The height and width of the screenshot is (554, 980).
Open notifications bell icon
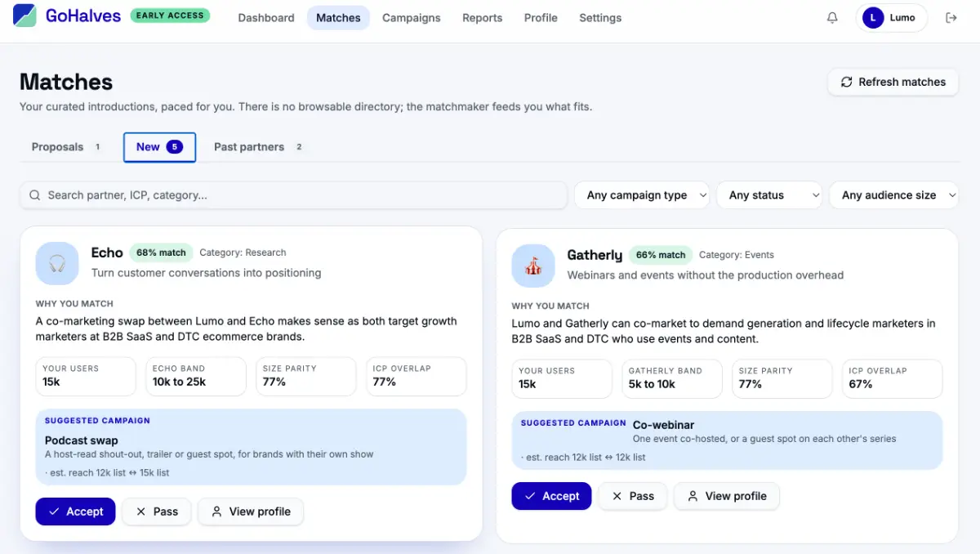coord(832,18)
